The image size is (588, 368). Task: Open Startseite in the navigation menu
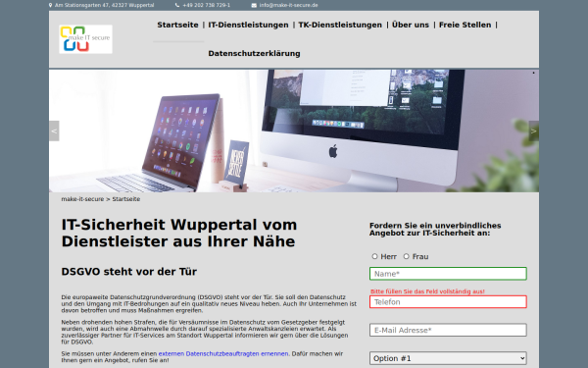click(x=177, y=25)
